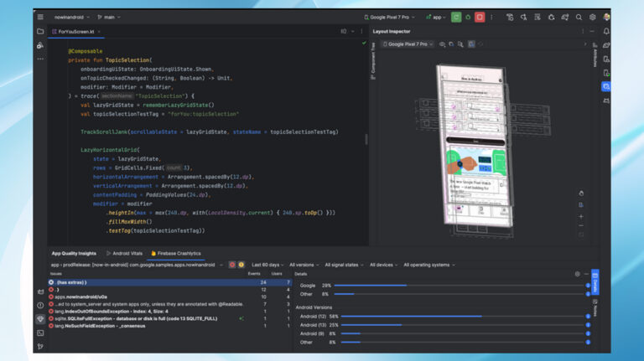Open All operating systems filter dropdown

point(428,265)
